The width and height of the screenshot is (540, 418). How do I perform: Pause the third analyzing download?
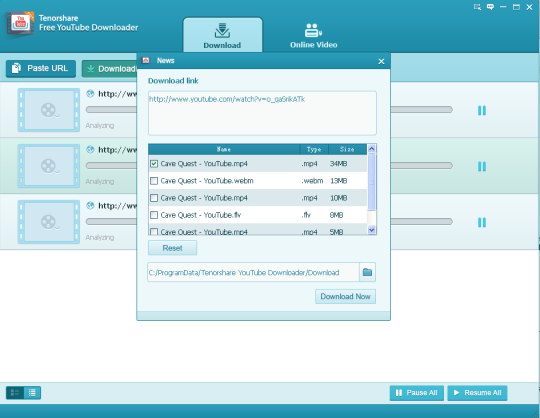pyautogui.click(x=482, y=222)
